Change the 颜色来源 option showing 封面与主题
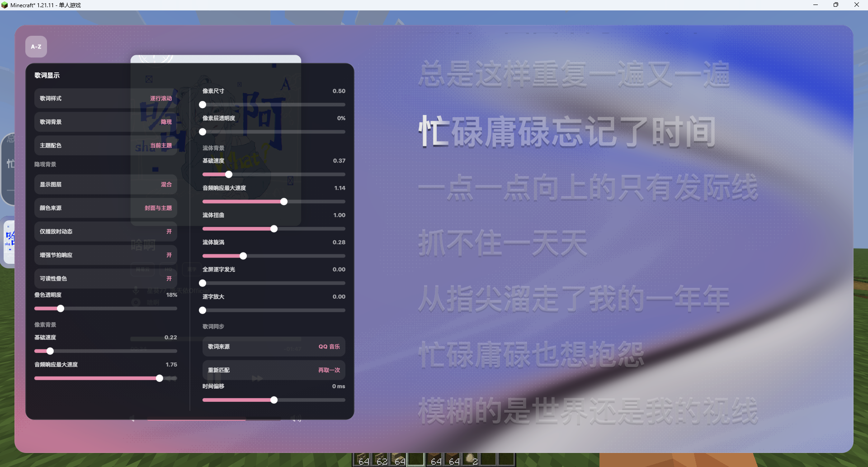The height and width of the screenshot is (467, 868). (106, 208)
